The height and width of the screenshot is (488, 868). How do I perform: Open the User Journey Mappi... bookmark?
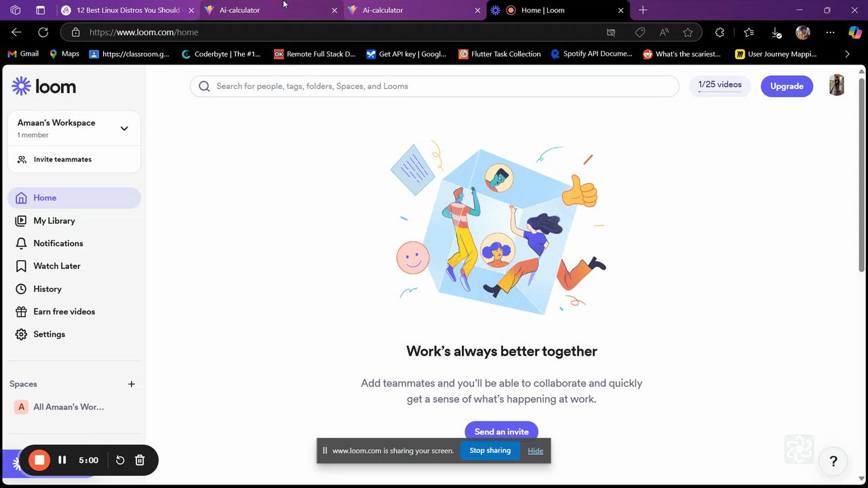pyautogui.click(x=776, y=54)
